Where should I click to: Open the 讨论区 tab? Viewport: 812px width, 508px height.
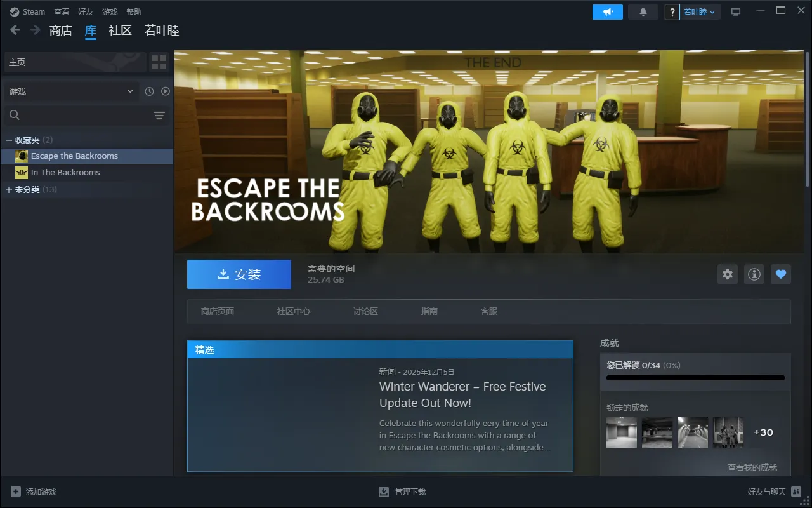coord(365,311)
